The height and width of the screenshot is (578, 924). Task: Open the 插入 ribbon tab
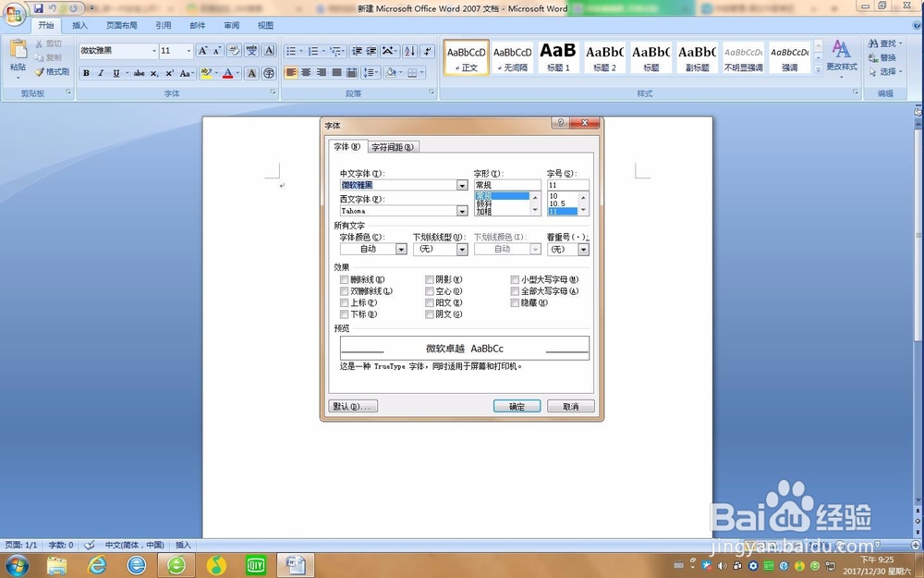click(x=79, y=25)
